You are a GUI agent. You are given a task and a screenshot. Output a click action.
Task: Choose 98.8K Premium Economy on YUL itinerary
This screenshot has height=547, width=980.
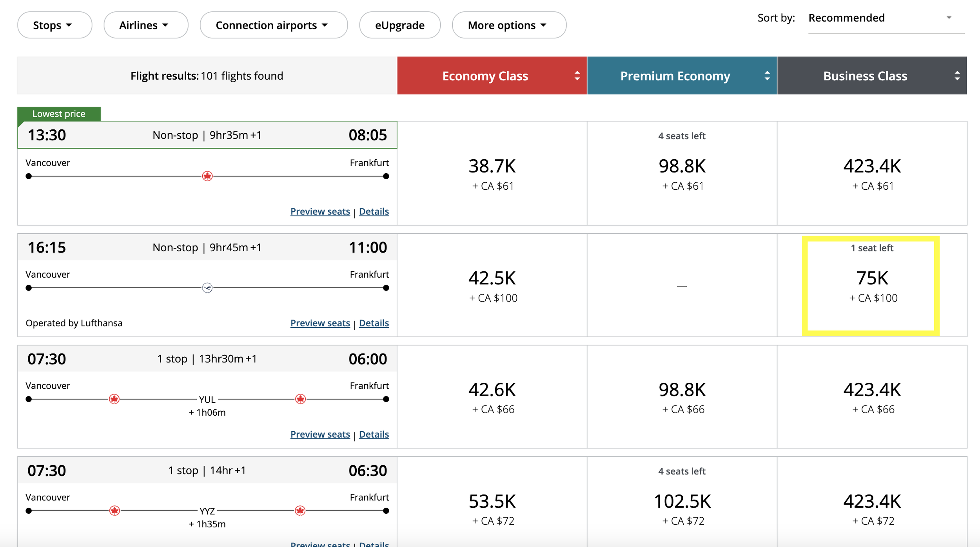[x=682, y=396]
